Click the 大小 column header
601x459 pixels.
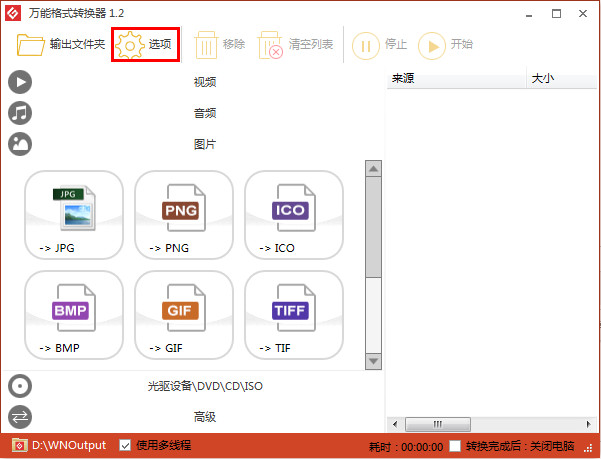(560, 79)
